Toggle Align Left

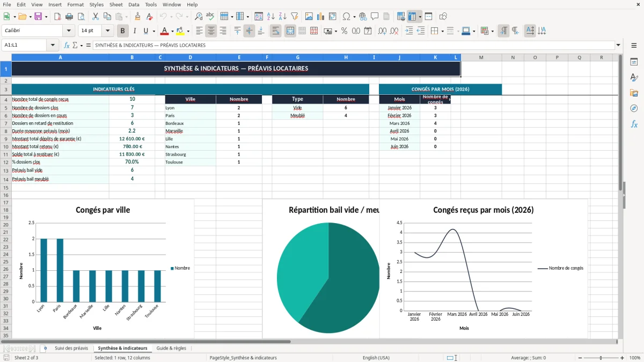click(200, 31)
